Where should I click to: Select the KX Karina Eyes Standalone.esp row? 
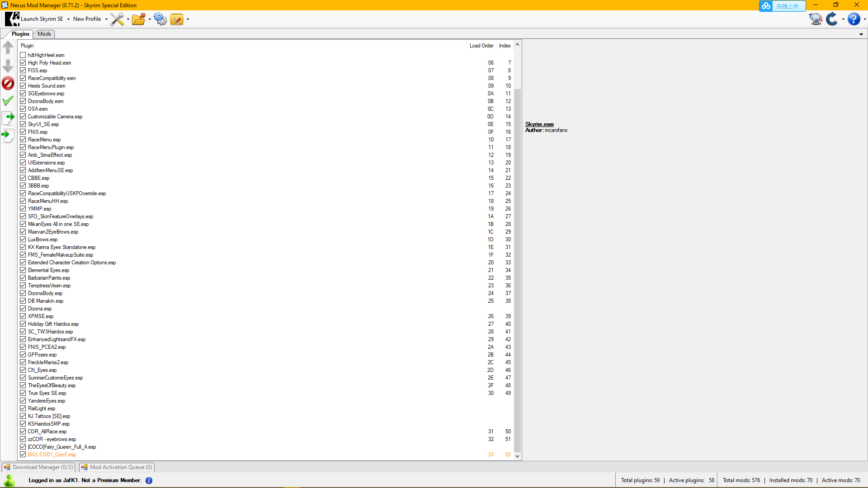click(x=266, y=247)
